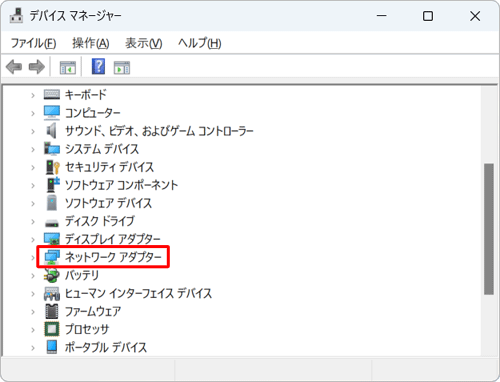This screenshot has height=382, width=500.
Task: Select the ポータブル デバイス icon
Action: pyautogui.click(x=52, y=347)
